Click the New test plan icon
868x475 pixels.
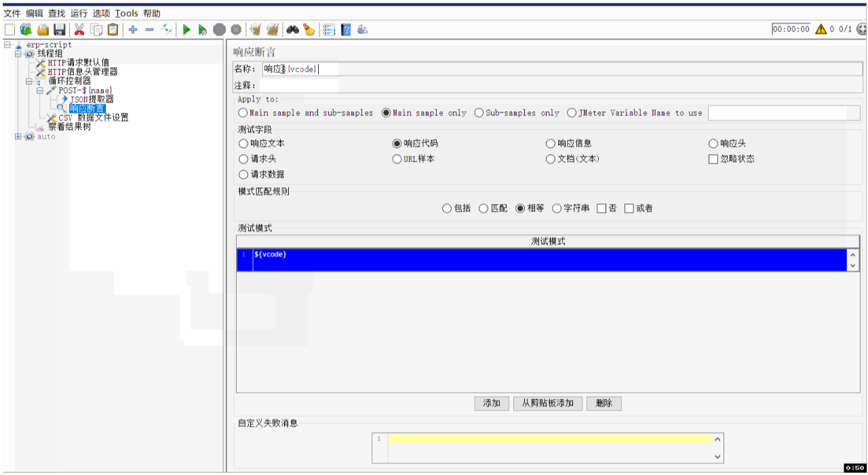pyautogui.click(x=9, y=29)
